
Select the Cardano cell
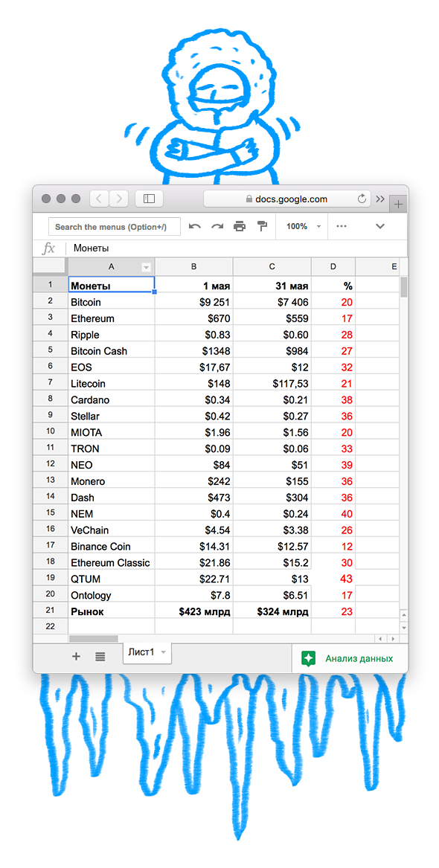pos(112,399)
